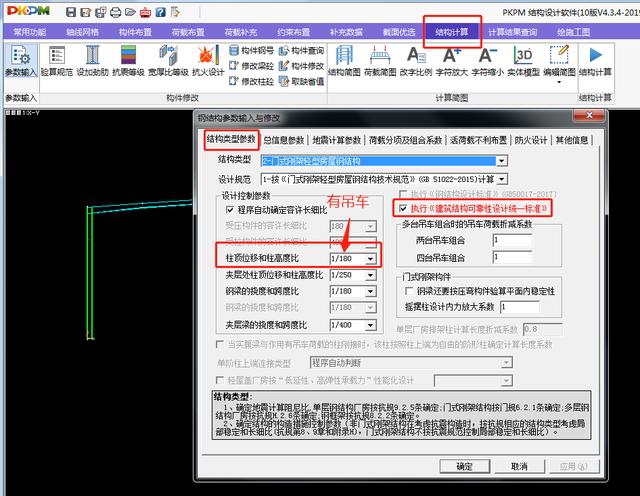
Task: Click the 取缺省值 default value tool
Action: [302, 81]
